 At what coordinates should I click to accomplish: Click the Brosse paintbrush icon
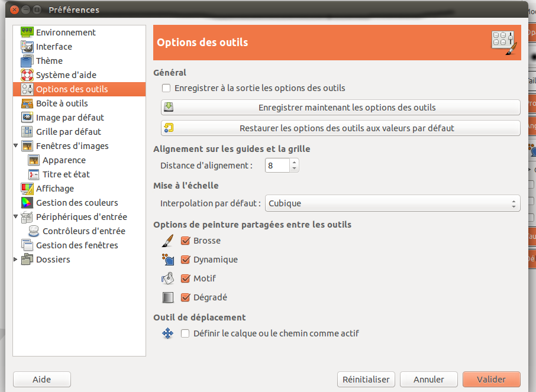tap(167, 241)
